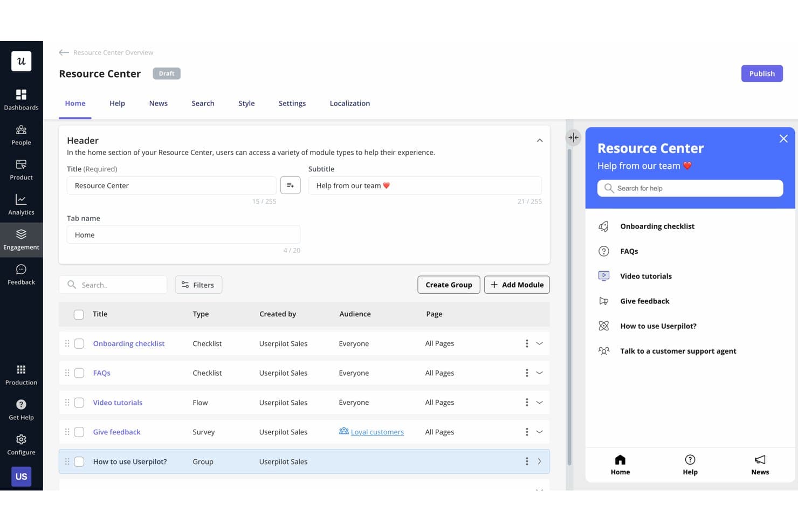Click the Configure gear icon

(21, 439)
